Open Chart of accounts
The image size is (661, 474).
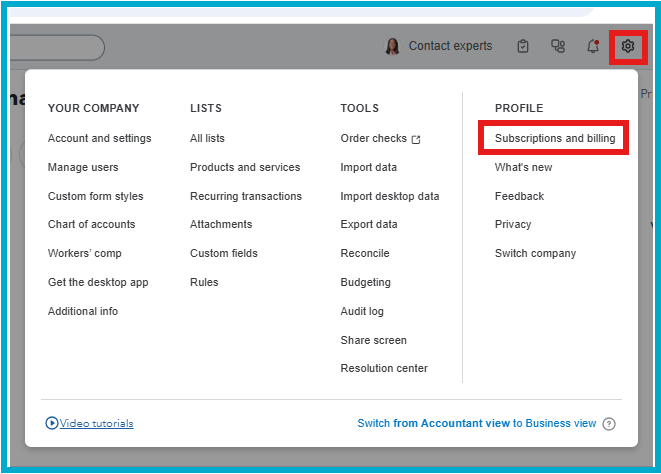pyautogui.click(x=91, y=224)
